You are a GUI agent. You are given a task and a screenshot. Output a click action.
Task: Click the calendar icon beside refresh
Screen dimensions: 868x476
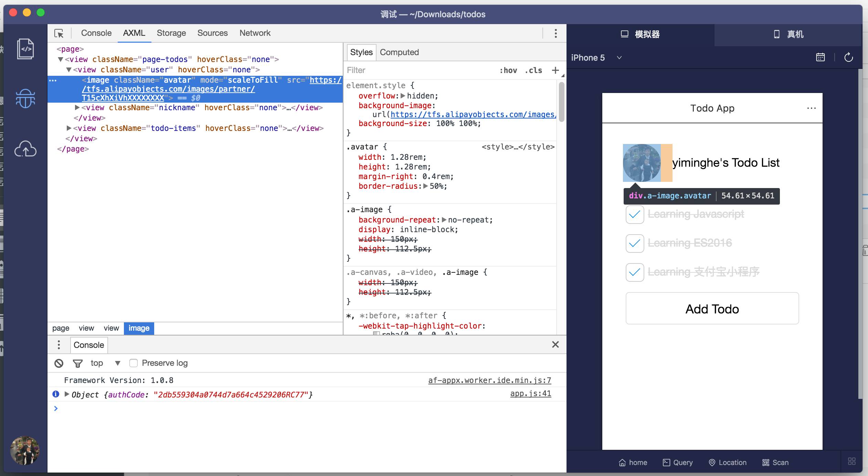821,58
